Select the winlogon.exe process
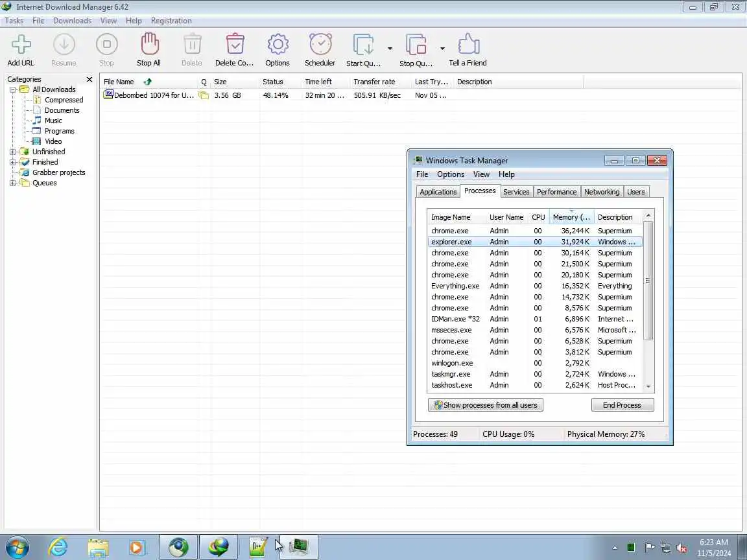The height and width of the screenshot is (560, 747). point(535,364)
